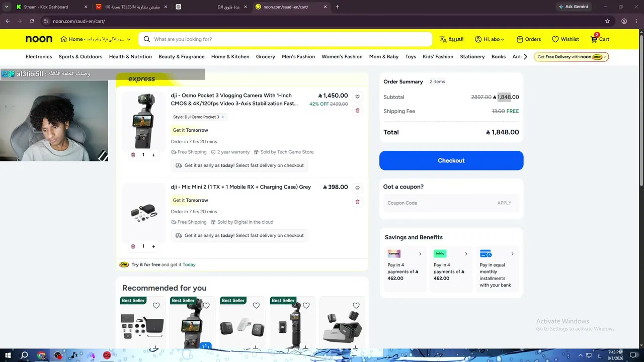This screenshot has width=644, height=362.
Task: Expand the Style: DJI Osmo Pocket 3 selector
Action: pos(199,117)
